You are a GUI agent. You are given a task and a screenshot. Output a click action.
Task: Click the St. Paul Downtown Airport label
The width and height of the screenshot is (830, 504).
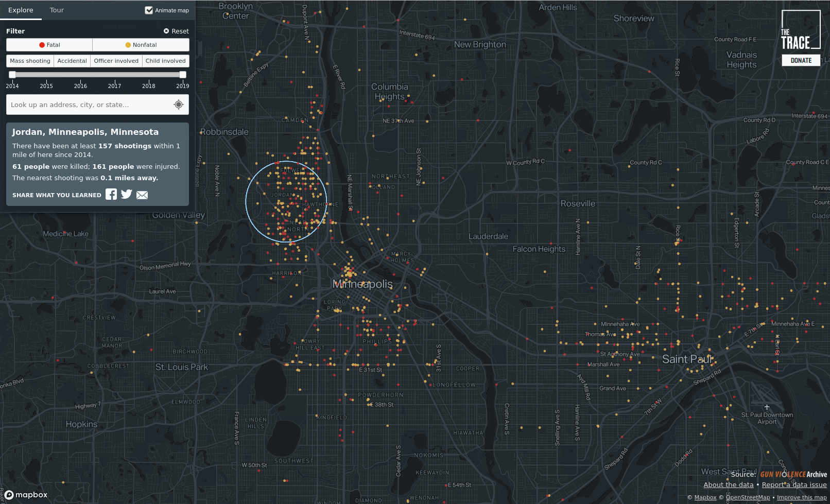[767, 418]
